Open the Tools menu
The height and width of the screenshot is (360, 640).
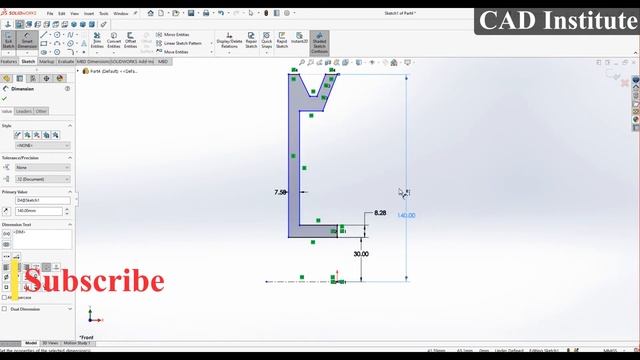[104, 13]
